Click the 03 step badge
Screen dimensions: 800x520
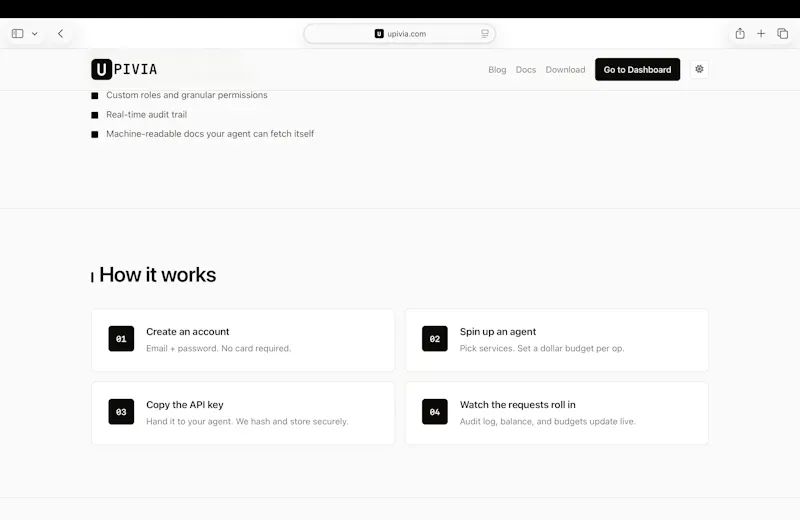[121, 412]
